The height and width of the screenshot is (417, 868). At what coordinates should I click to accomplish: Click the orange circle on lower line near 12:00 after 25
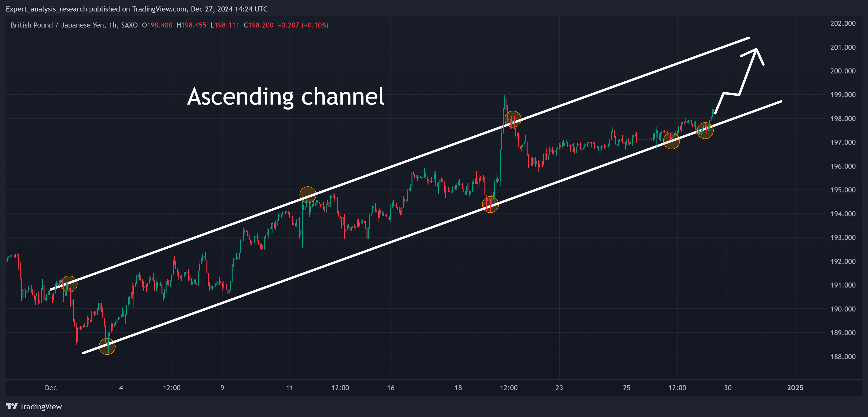(671, 140)
